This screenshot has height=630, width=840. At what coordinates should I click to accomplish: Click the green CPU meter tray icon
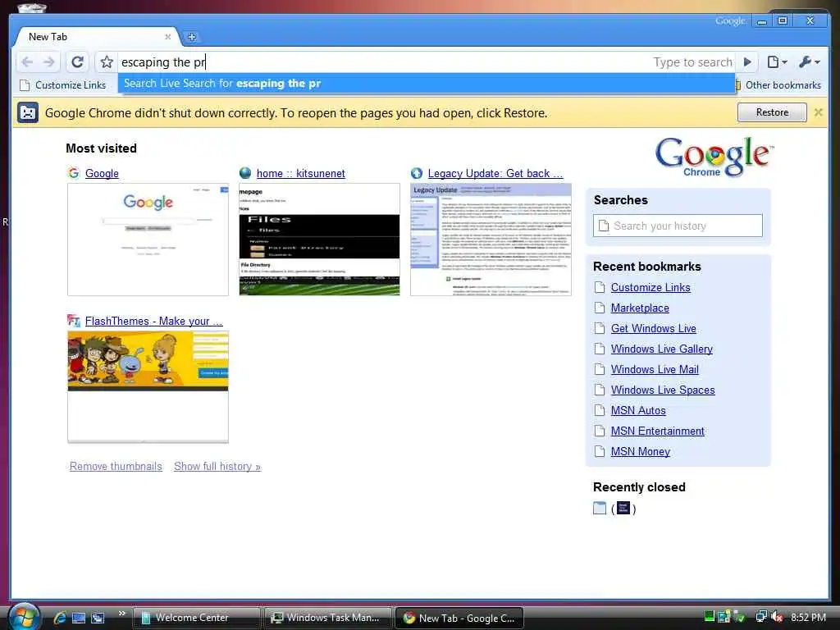pos(710,617)
